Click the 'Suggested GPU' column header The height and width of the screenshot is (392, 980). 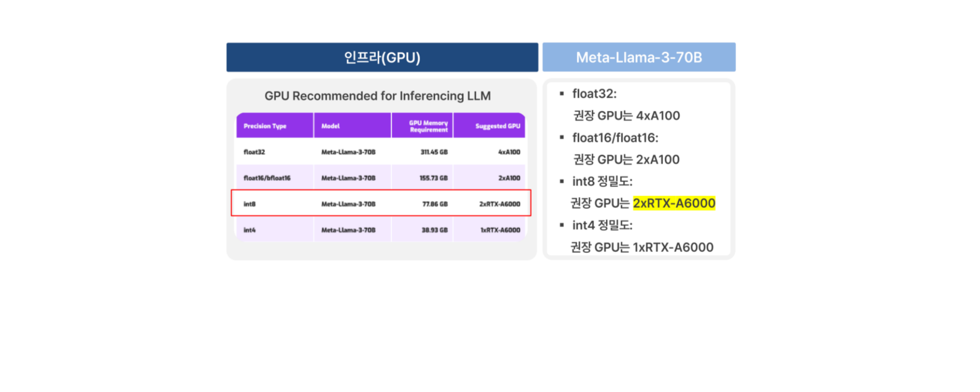click(489, 126)
